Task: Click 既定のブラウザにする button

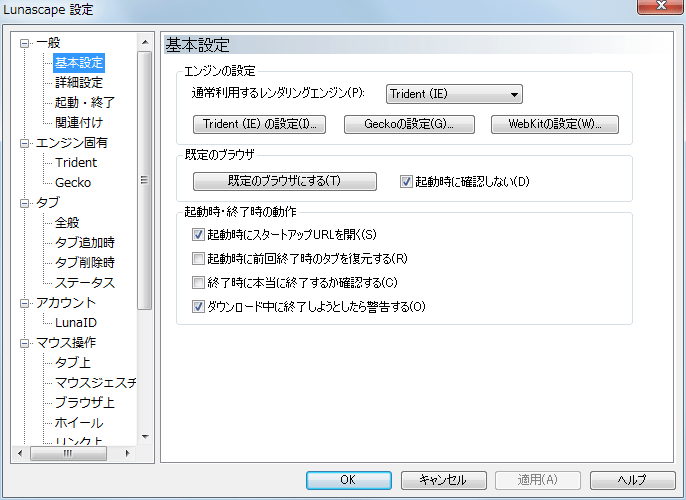Action: point(285,181)
